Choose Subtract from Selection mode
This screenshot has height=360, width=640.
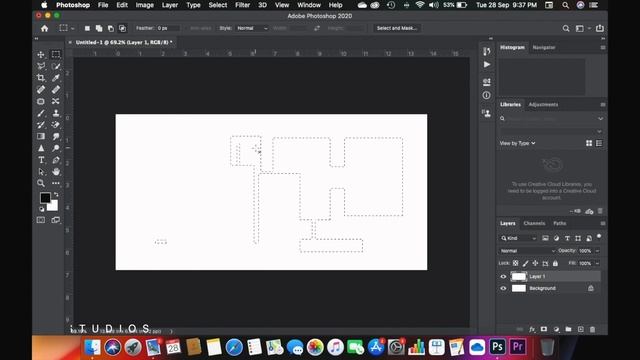(x=111, y=28)
